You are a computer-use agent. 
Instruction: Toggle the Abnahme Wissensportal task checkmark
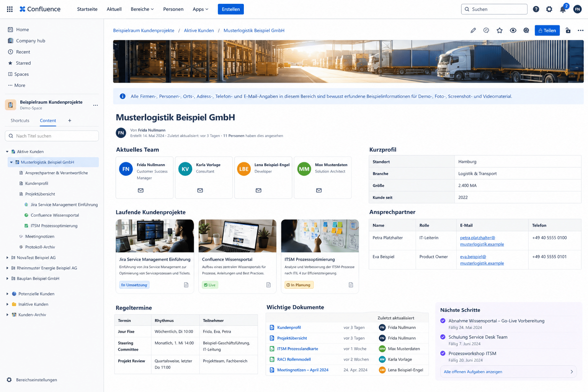pyautogui.click(x=443, y=321)
